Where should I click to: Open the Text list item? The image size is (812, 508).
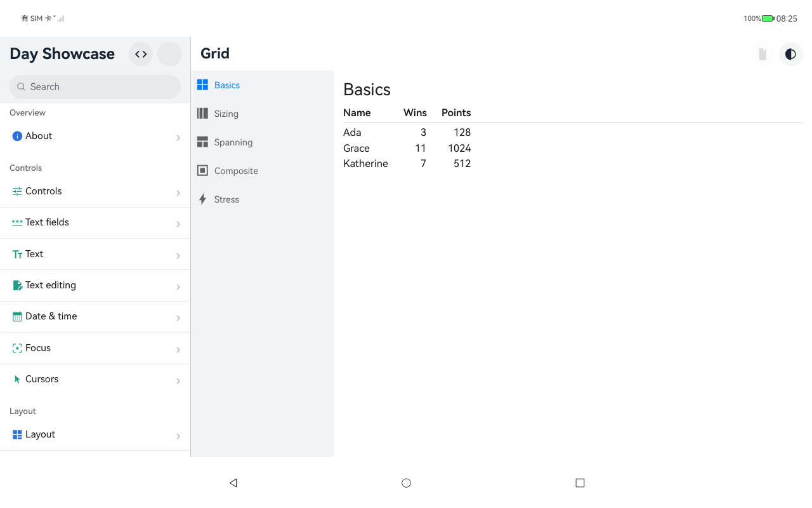95,254
